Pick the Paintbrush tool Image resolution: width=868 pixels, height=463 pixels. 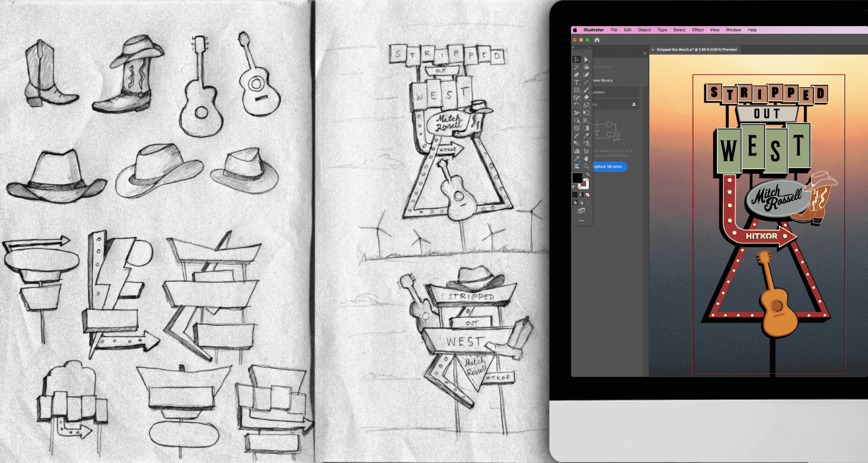586,90
